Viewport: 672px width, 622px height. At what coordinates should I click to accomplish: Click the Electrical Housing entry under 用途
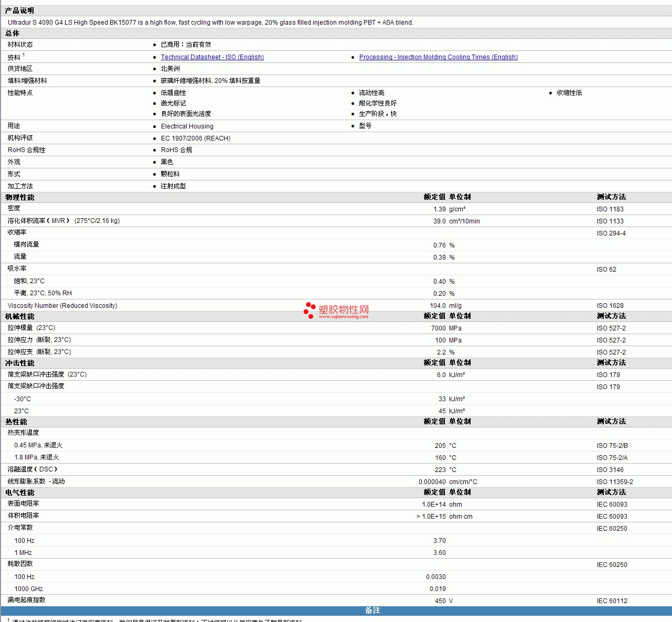(x=187, y=126)
